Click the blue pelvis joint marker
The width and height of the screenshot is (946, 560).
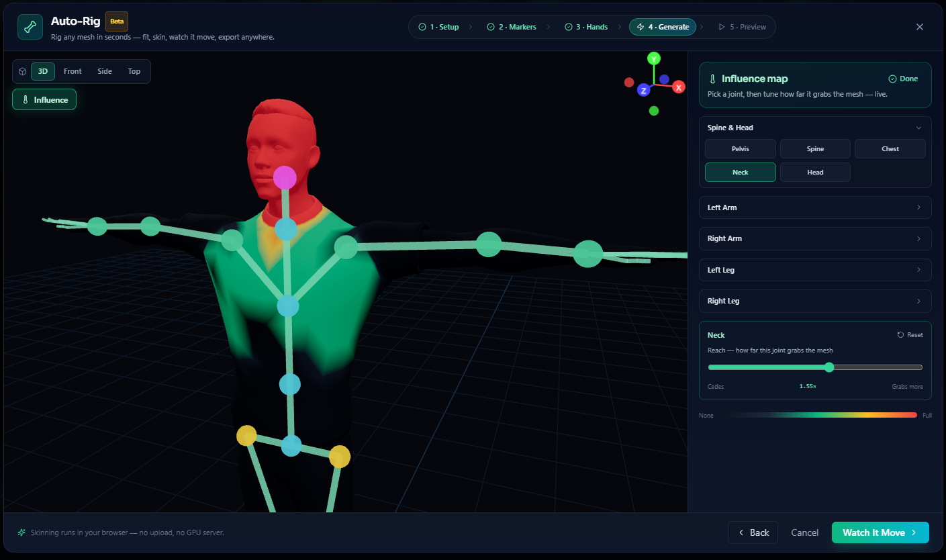[291, 445]
